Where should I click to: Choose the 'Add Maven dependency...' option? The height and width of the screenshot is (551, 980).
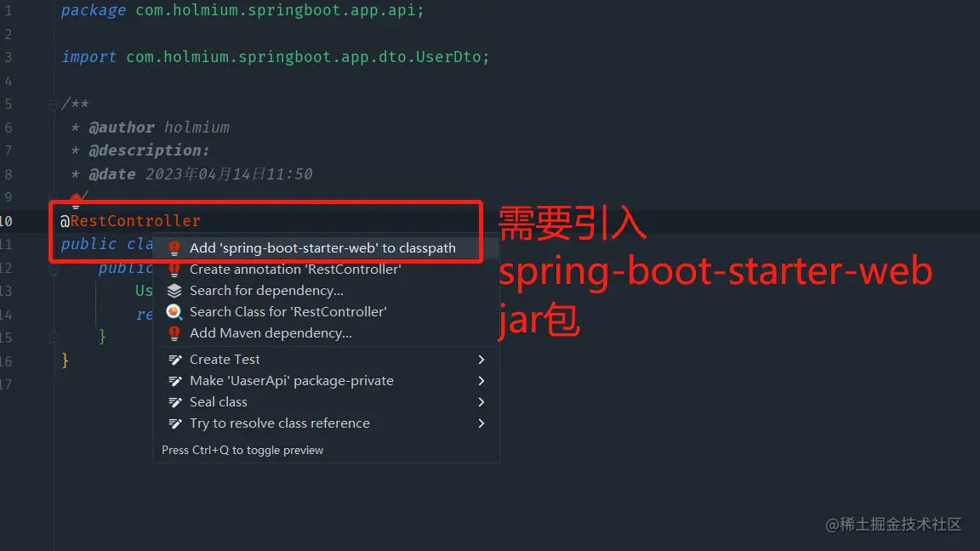271,332
